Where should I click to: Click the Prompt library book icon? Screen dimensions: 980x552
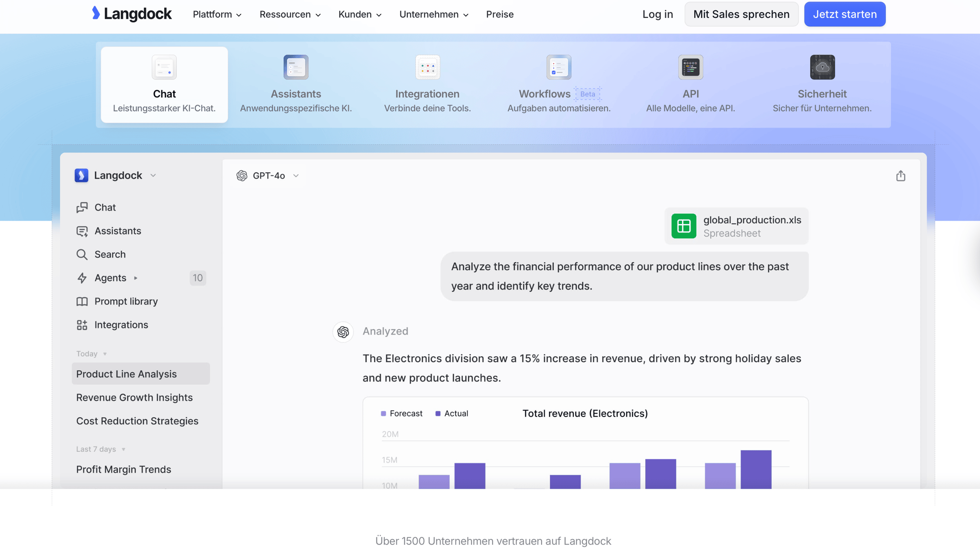coord(82,301)
